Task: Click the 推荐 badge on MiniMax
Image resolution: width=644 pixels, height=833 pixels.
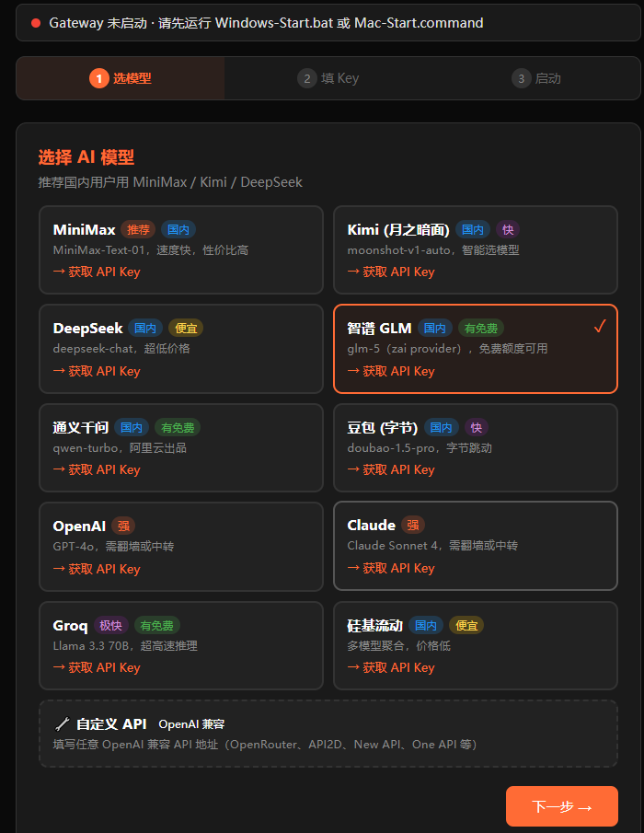Action: pos(138,229)
